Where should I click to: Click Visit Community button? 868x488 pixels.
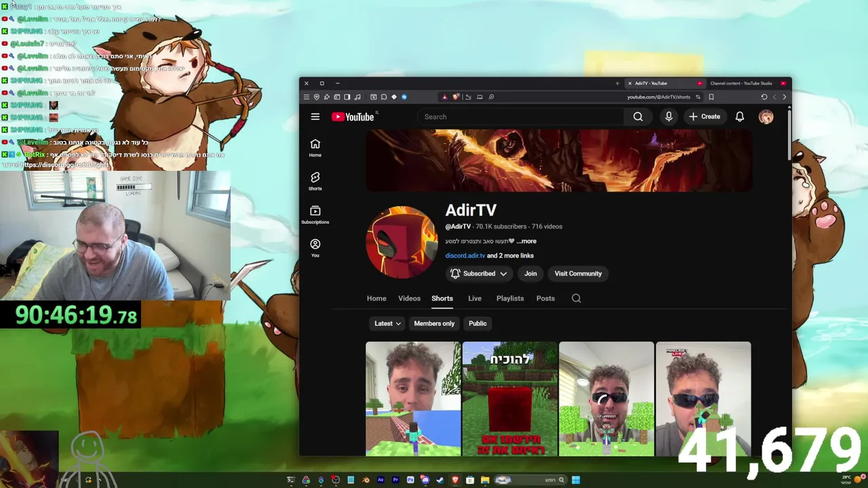point(578,274)
